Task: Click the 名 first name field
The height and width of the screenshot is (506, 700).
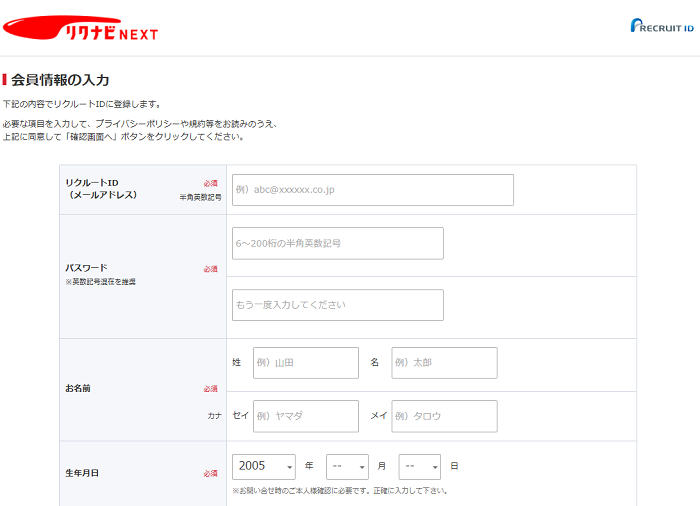Action: [444, 363]
